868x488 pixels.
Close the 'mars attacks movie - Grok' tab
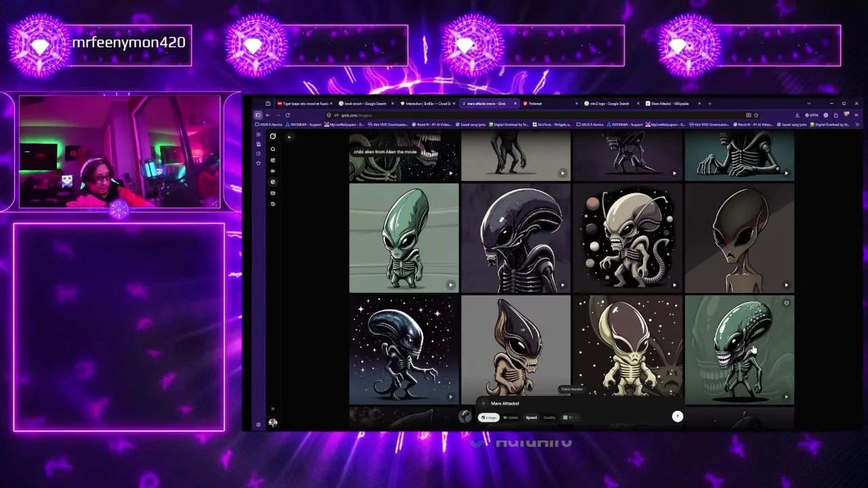tap(515, 103)
